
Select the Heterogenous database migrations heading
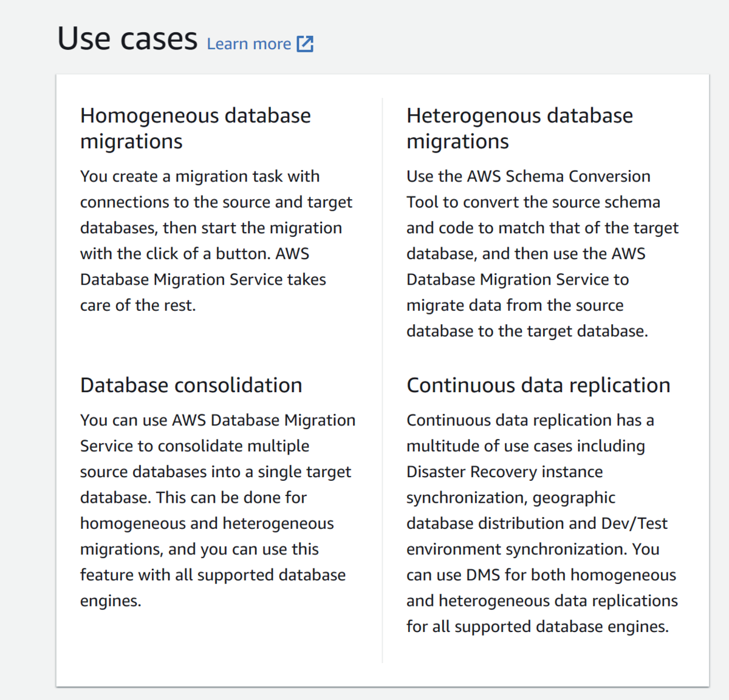[x=519, y=128]
